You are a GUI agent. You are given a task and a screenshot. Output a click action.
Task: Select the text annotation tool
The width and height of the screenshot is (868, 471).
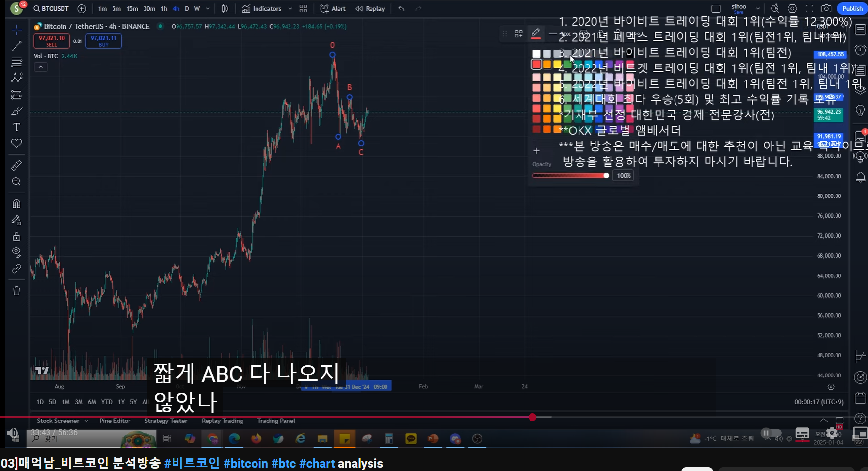[16, 127]
